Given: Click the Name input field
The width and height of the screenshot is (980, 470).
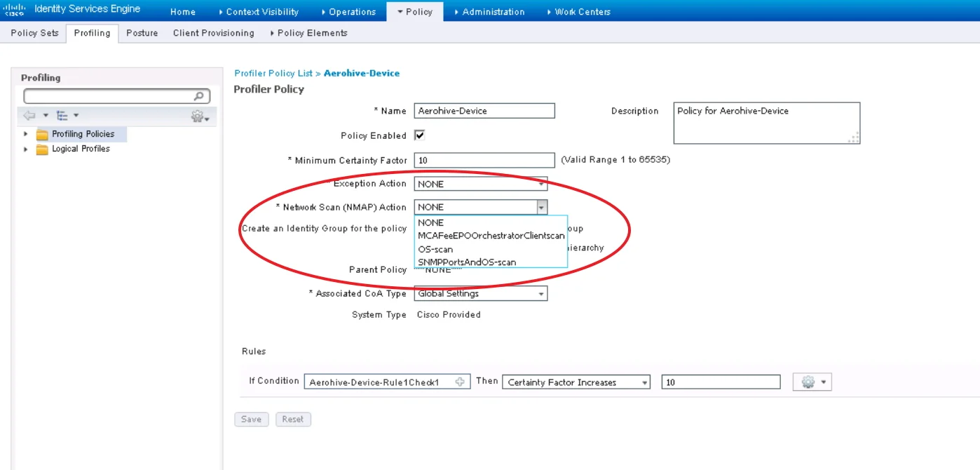Looking at the screenshot, I should 484,111.
